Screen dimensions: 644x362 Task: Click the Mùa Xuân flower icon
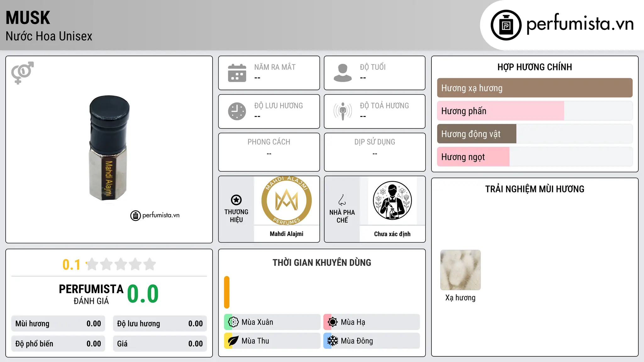pyautogui.click(x=233, y=322)
